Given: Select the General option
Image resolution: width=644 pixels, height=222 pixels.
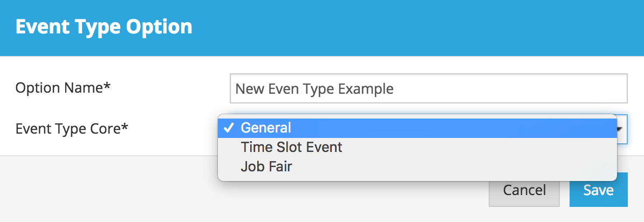Looking at the screenshot, I should coord(266,128).
